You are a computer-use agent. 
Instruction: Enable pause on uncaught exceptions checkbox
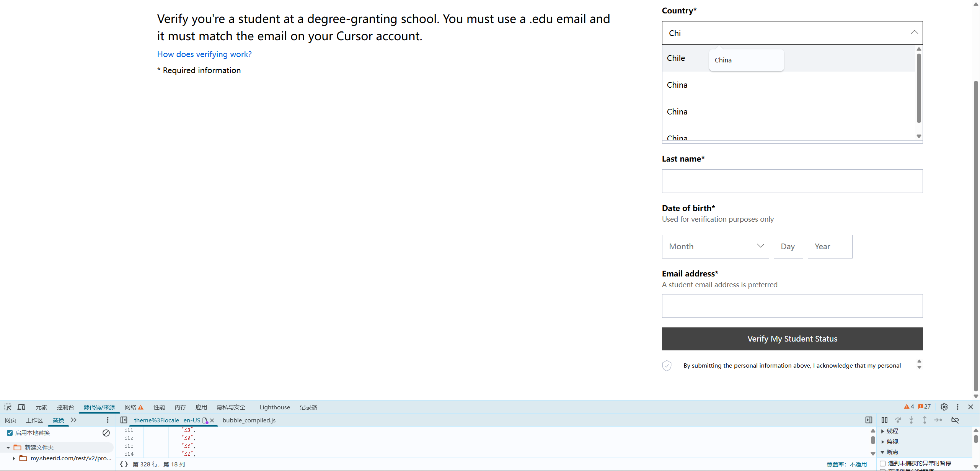883,463
